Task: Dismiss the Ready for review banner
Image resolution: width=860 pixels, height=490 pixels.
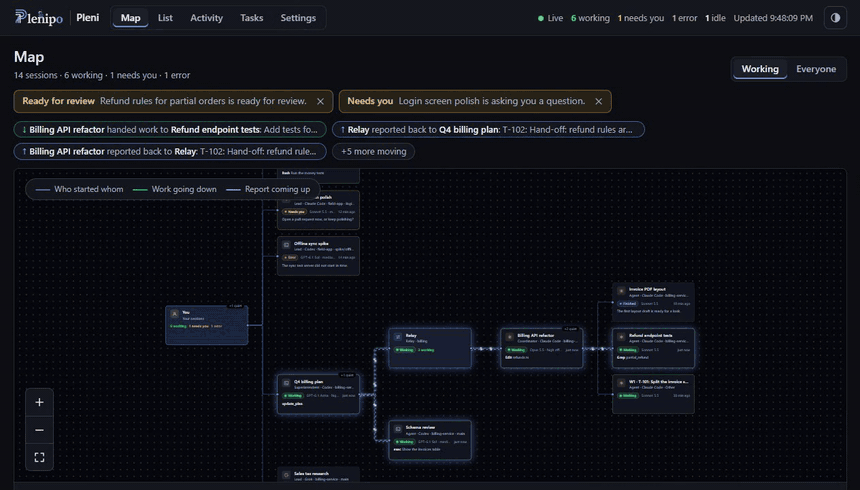Action: tap(320, 102)
